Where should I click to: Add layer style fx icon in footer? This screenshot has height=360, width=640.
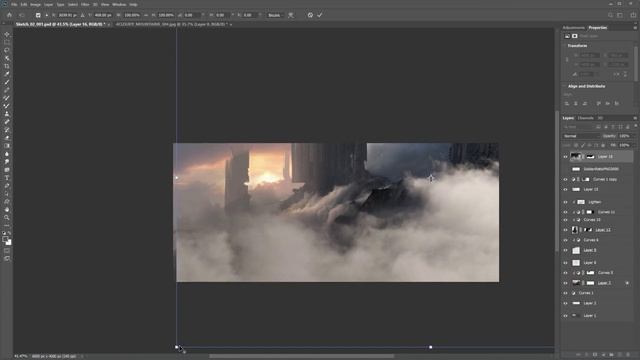click(587, 355)
